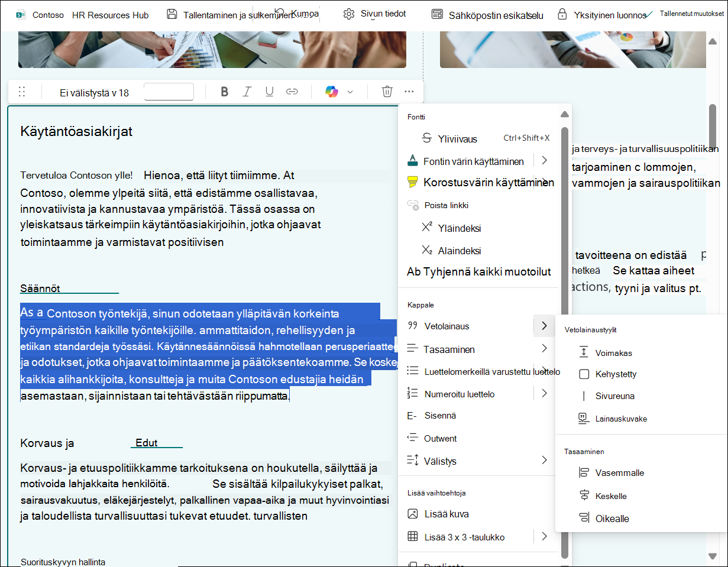The height and width of the screenshot is (567, 728).
Task: Expand Välistys spacing submenu arrow
Action: [x=544, y=461]
